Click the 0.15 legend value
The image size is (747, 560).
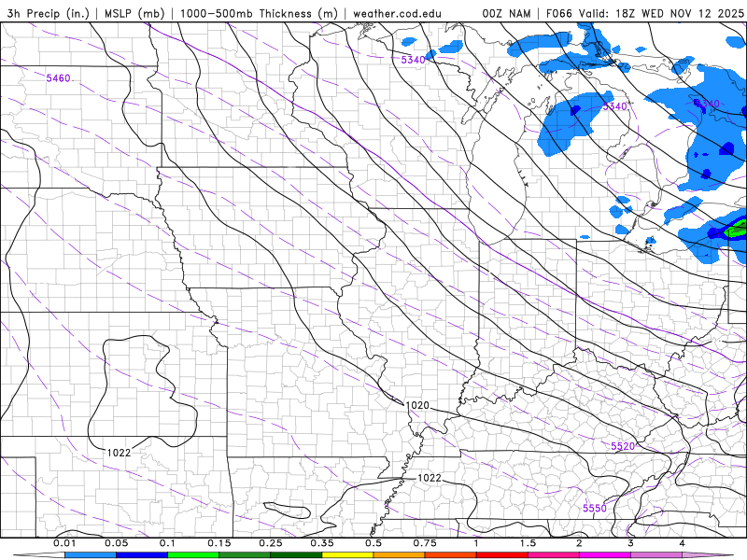pos(219,543)
